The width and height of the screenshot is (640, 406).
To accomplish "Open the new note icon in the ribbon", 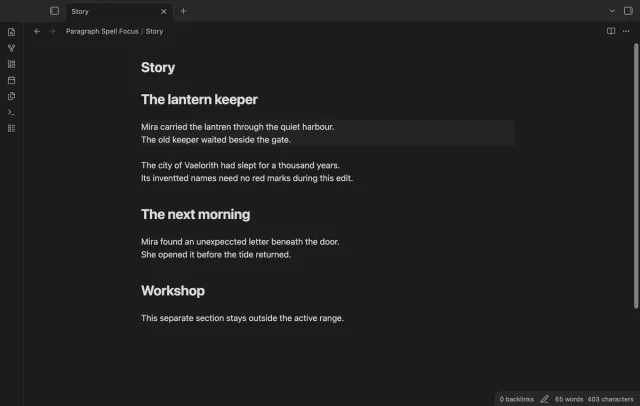I will coord(11,32).
